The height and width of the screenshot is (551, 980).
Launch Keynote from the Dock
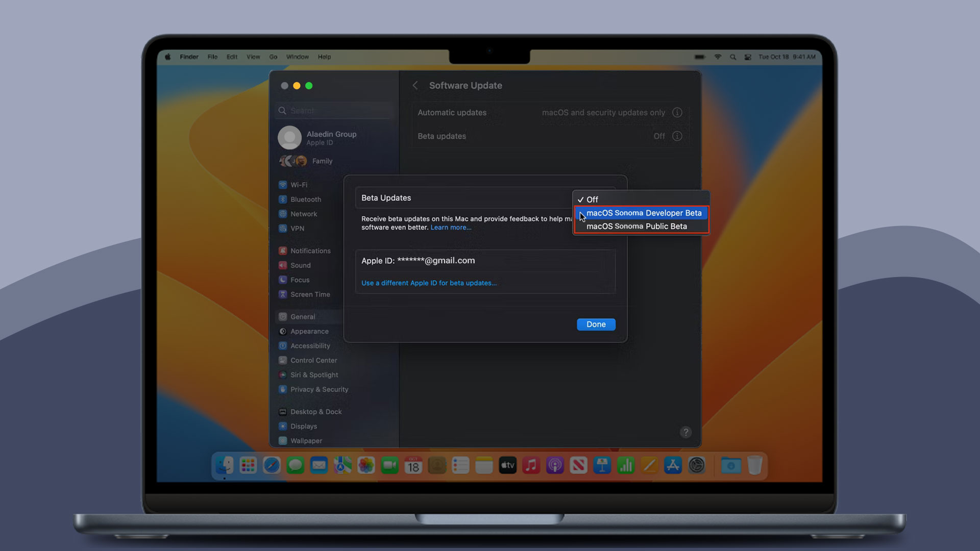(x=602, y=465)
